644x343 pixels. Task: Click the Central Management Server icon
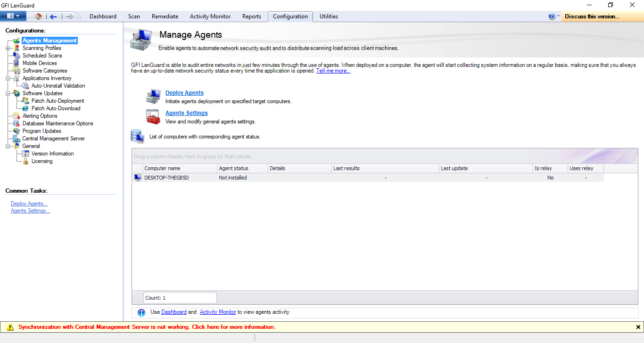click(x=17, y=139)
